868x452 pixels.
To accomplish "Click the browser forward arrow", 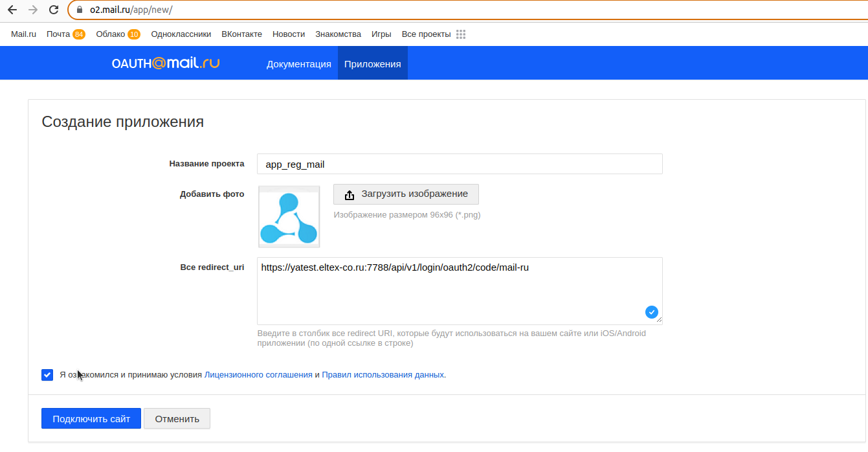I will 33,10.
